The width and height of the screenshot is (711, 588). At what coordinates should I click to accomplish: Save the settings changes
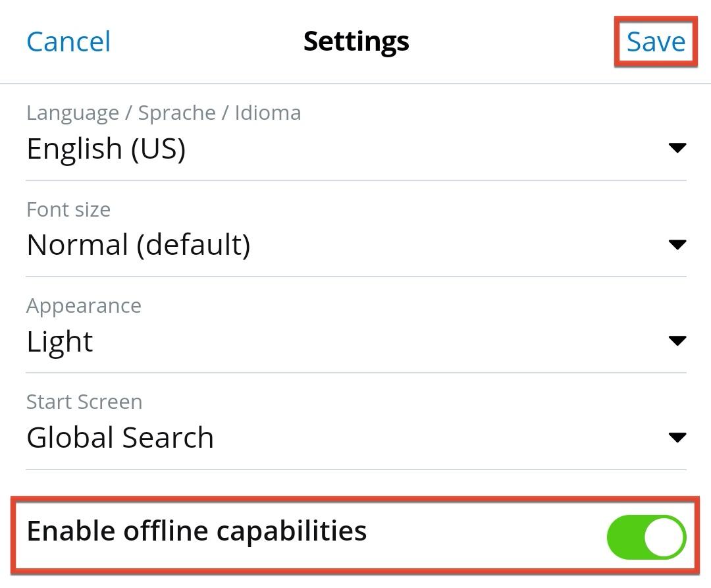point(655,41)
